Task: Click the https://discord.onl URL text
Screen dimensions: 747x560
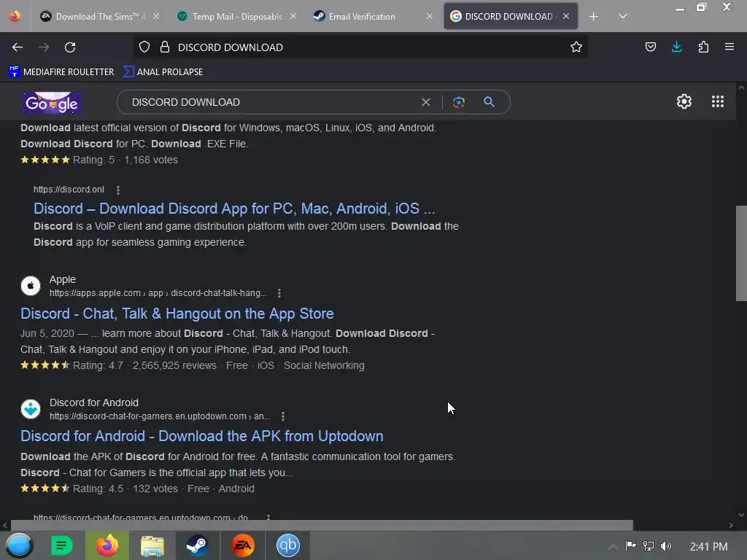Action: click(69, 190)
